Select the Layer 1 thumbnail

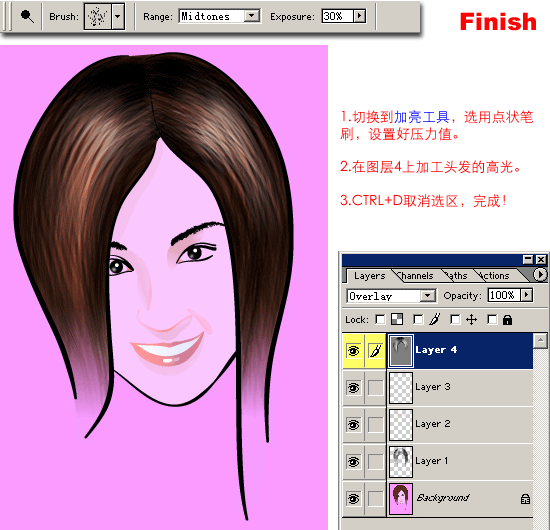pos(401,462)
